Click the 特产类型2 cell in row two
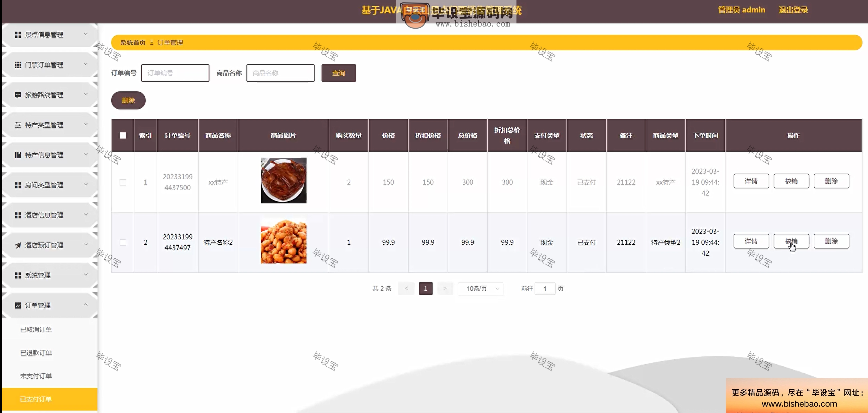This screenshot has width=868, height=413. point(666,242)
